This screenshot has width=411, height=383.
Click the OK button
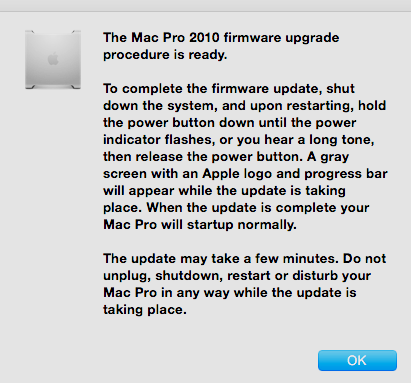[357, 360]
